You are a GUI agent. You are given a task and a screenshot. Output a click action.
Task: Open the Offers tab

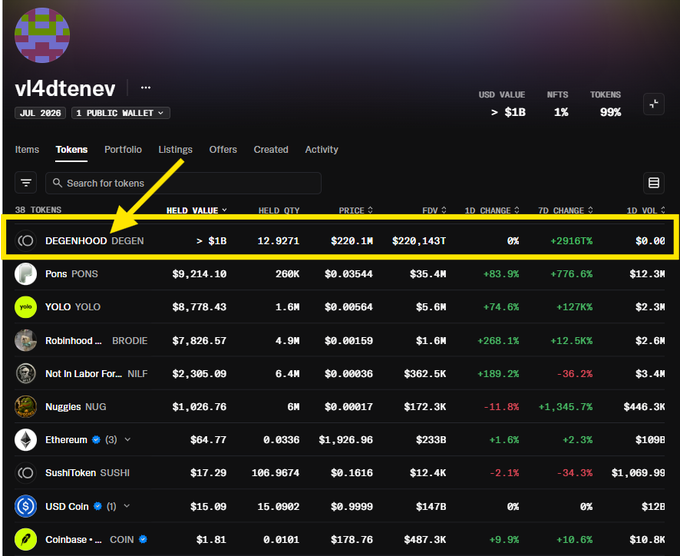[x=223, y=150]
